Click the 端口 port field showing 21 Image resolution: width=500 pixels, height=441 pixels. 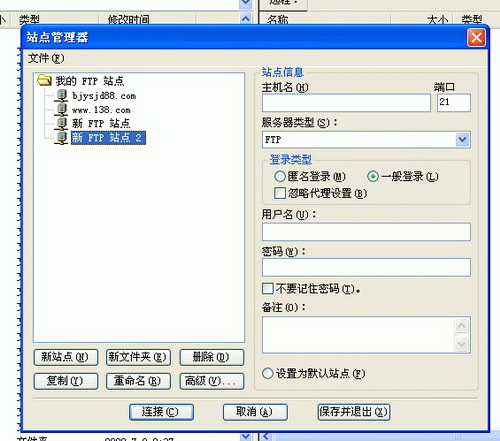453,103
